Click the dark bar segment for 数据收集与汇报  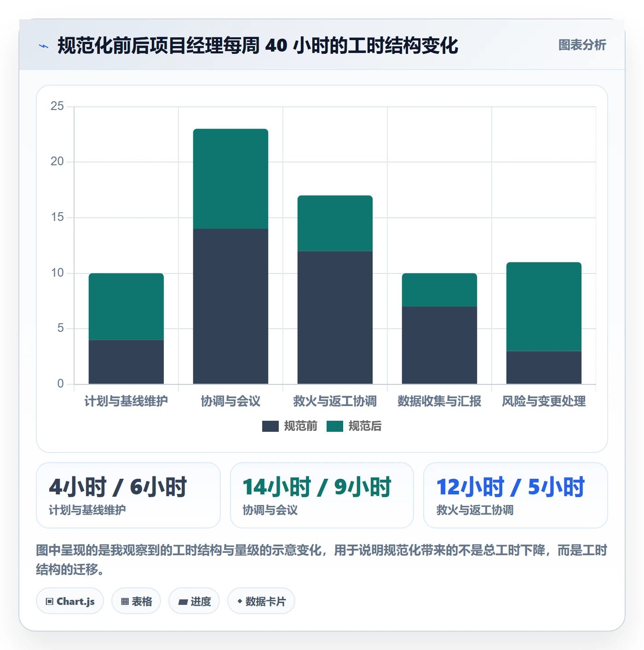[x=439, y=345]
